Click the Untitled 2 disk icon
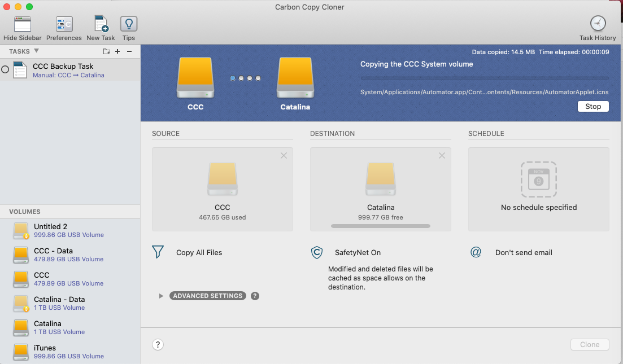 (21, 231)
